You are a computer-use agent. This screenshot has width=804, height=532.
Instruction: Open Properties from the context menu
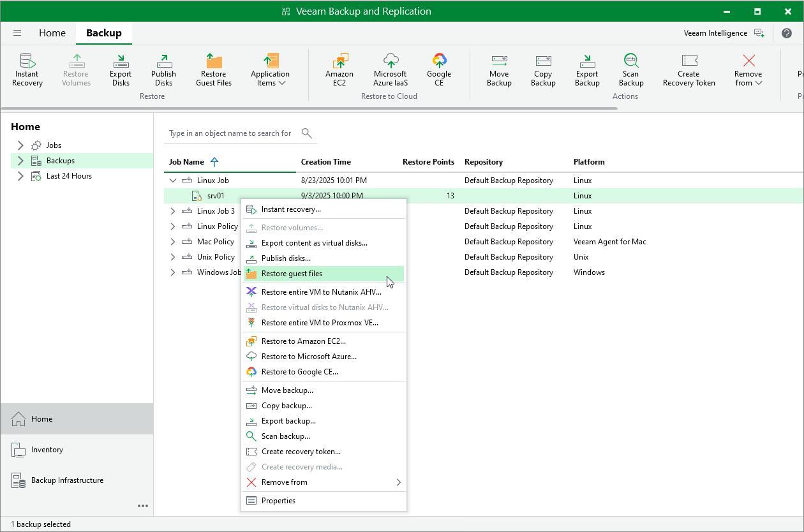coord(324,501)
